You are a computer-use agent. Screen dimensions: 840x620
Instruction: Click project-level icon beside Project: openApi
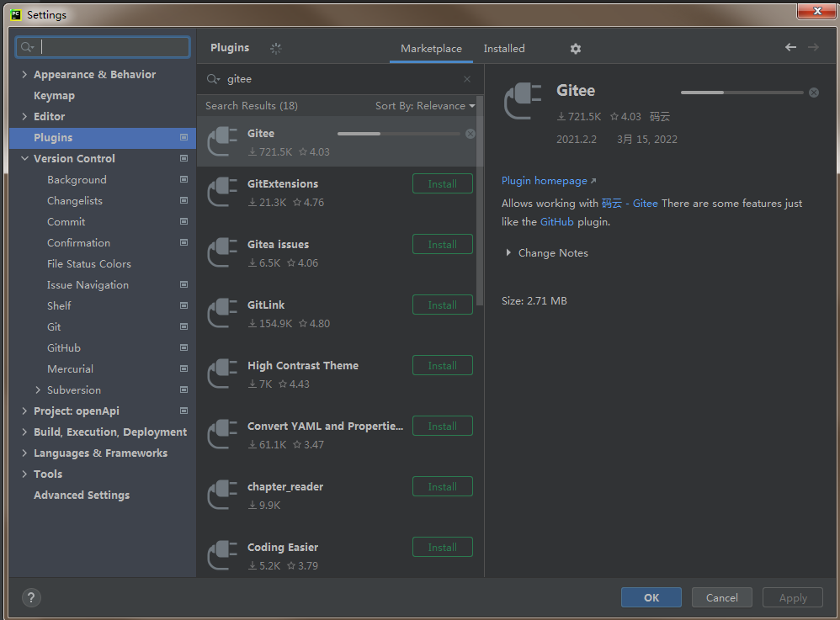pyautogui.click(x=183, y=411)
